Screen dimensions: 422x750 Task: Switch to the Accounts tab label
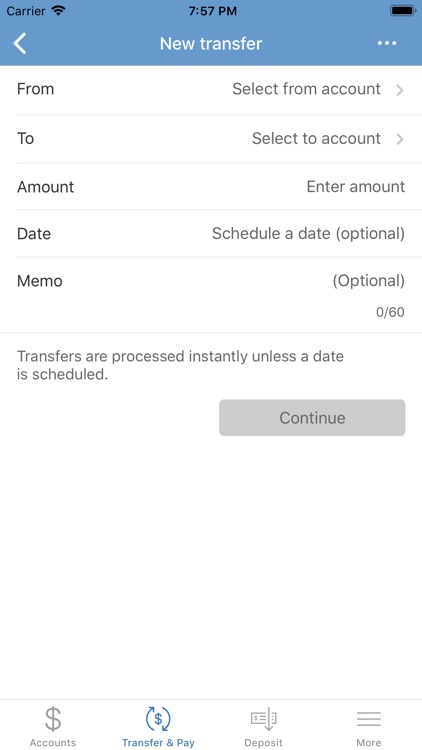[53, 742]
